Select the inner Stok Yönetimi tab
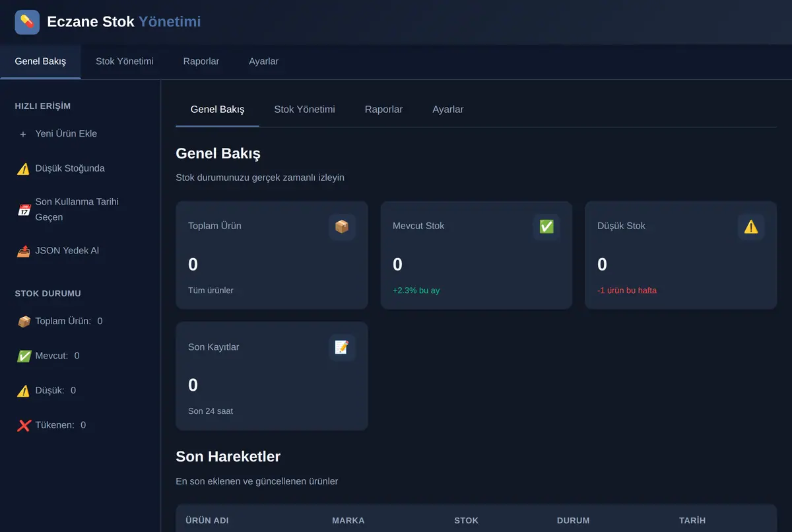The image size is (792, 532). click(x=305, y=110)
